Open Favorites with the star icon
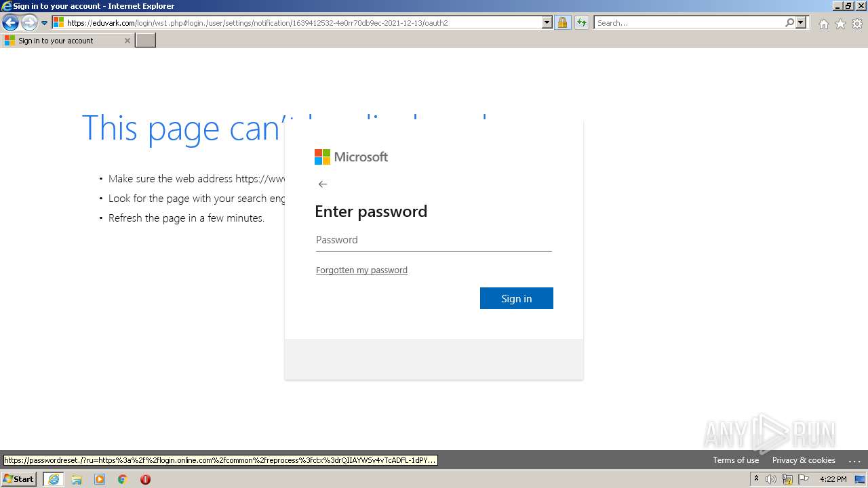This screenshot has height=488, width=868. click(840, 24)
